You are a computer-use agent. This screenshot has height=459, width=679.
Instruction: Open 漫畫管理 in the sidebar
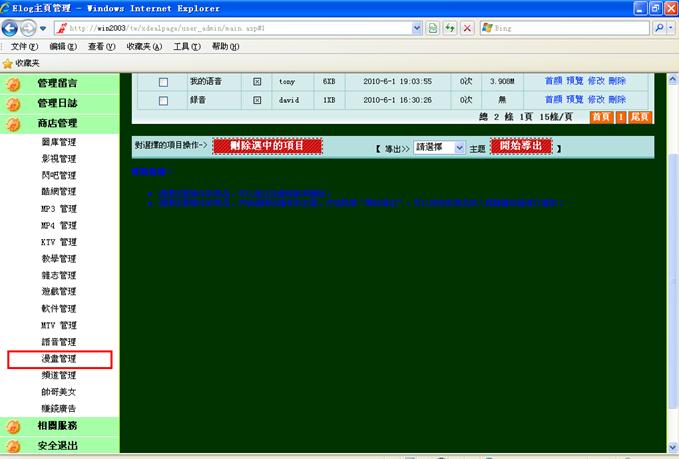[x=59, y=358]
